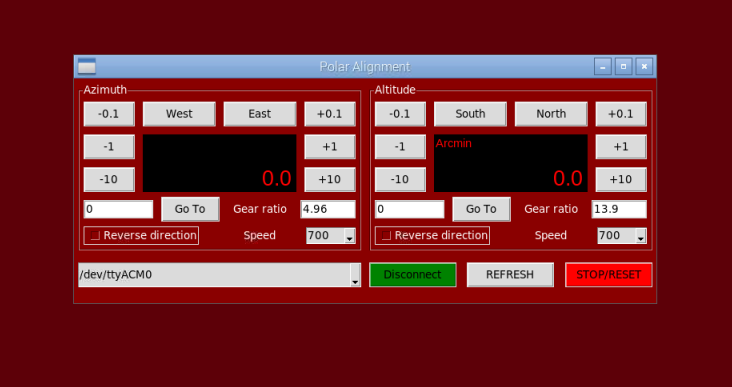Move altitude North

point(551,114)
